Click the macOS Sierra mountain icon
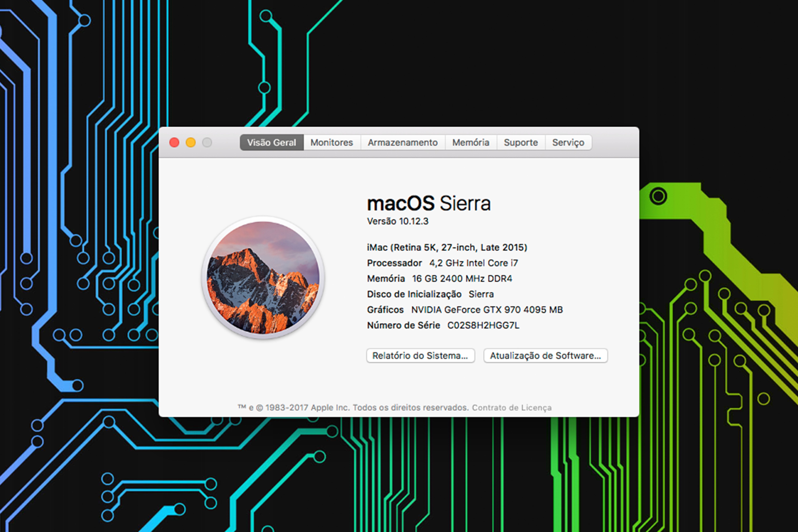 pos(263,278)
